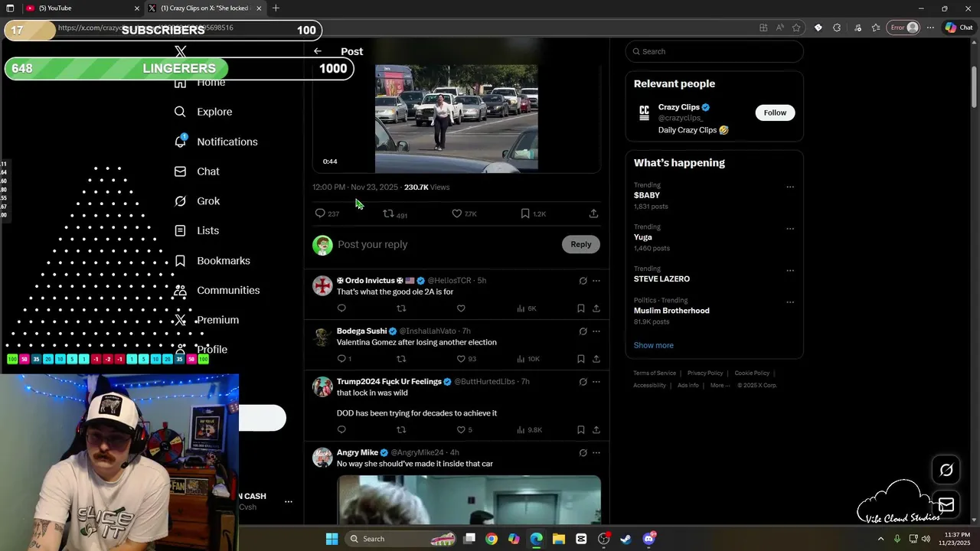
Task: Click Grok icon on Trump2024 reply
Action: (583, 382)
